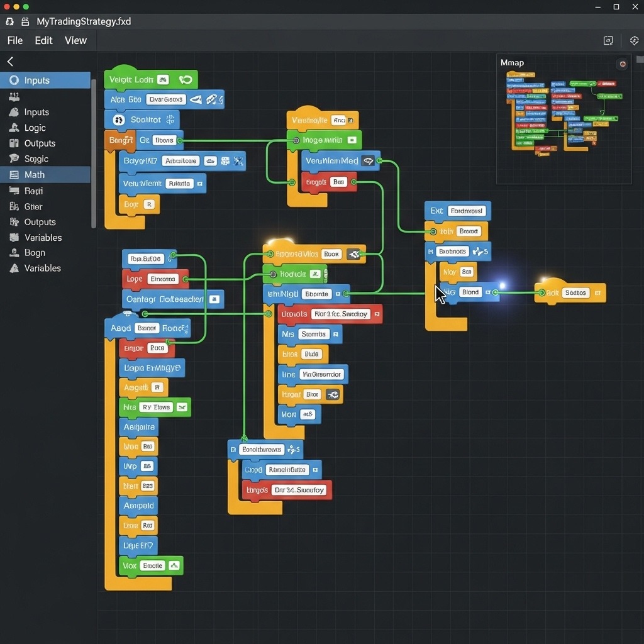Toggle the Inoge Imnin block switch
Viewport: 644px width, 644px height.
coord(352,140)
